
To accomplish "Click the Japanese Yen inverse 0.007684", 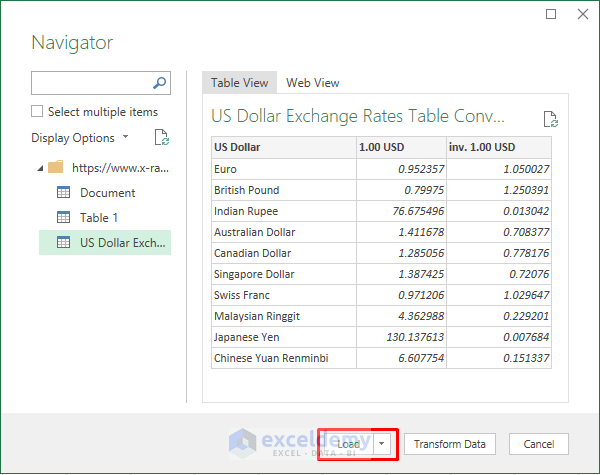I will tap(526, 337).
